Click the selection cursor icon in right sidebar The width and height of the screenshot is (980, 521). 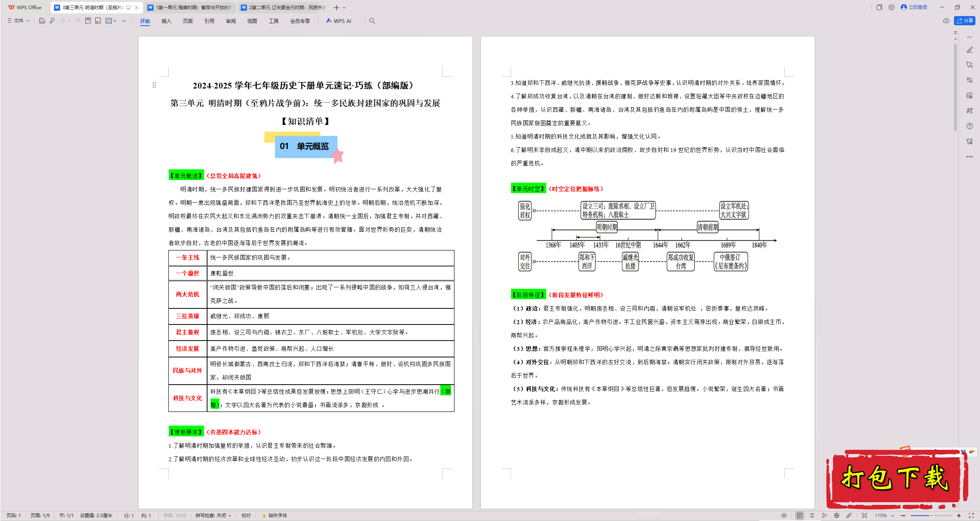click(970, 65)
